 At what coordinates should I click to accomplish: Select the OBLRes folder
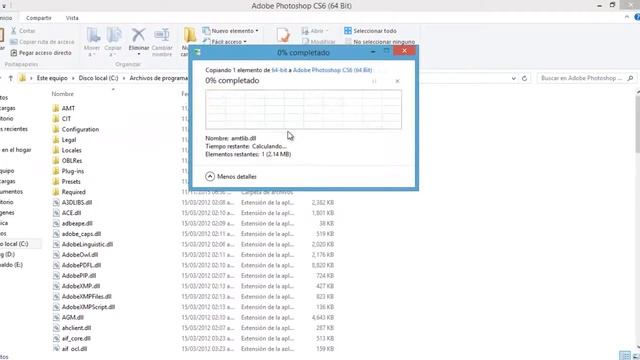[x=67, y=161]
